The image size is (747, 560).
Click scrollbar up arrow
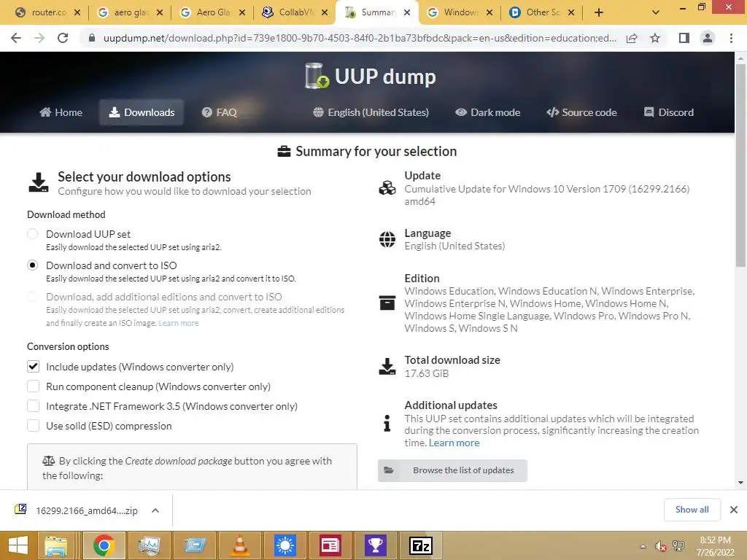click(740, 58)
